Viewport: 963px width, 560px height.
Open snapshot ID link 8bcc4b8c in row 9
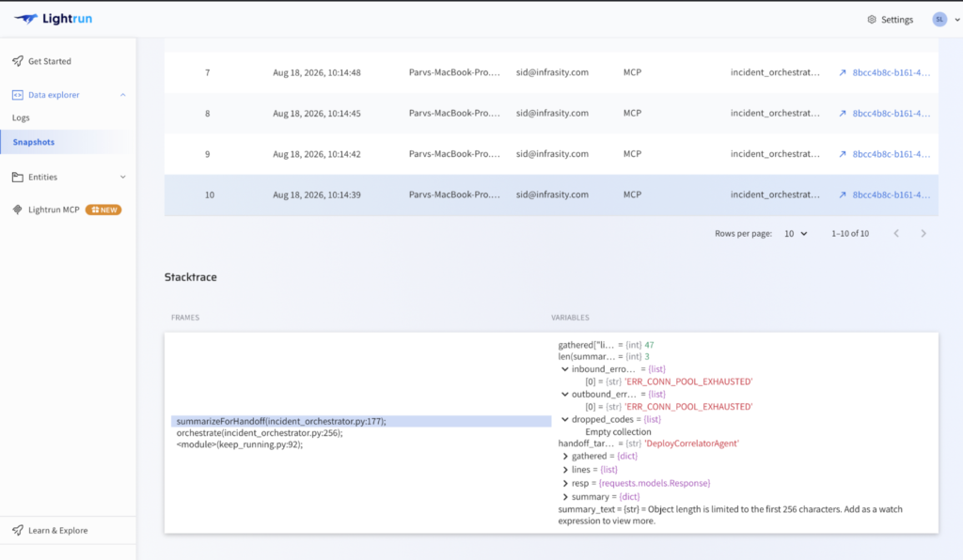(x=892, y=154)
